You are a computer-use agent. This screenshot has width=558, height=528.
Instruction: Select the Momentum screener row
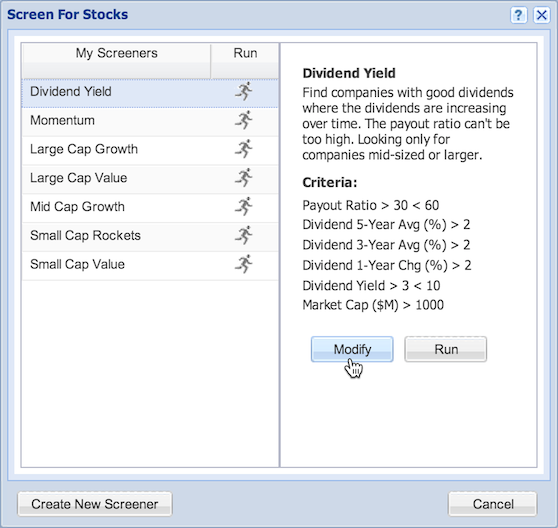coord(150,121)
